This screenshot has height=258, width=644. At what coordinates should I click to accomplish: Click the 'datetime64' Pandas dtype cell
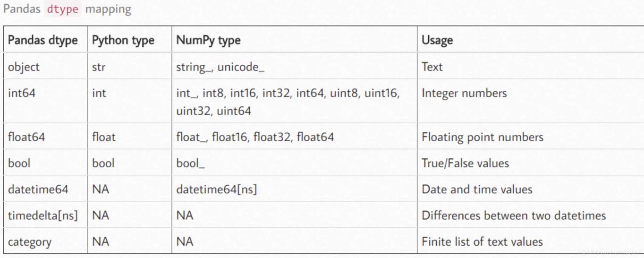click(38, 189)
